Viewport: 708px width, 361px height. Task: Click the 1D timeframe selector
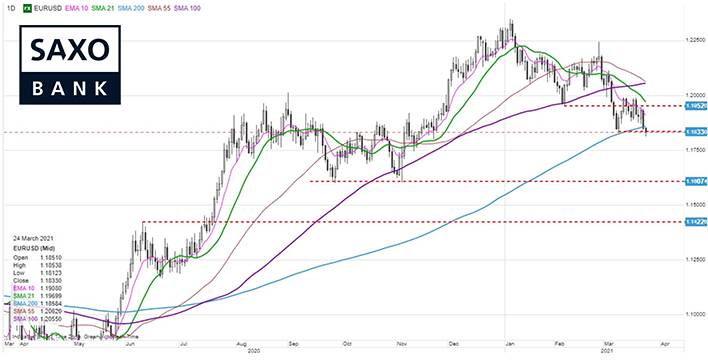pyautogui.click(x=10, y=8)
